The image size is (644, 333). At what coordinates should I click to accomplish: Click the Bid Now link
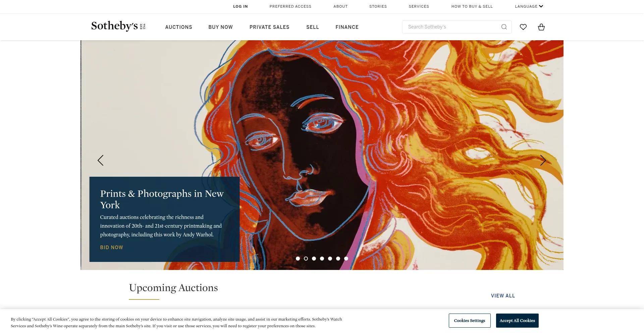point(112,247)
